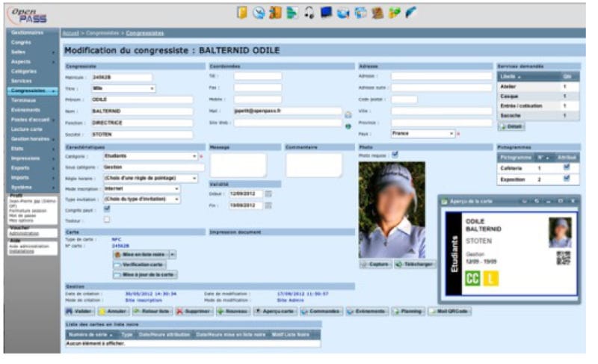This screenshot has height=364, width=598.
Task: Click the Fermeture session link
Action: click(x=28, y=211)
